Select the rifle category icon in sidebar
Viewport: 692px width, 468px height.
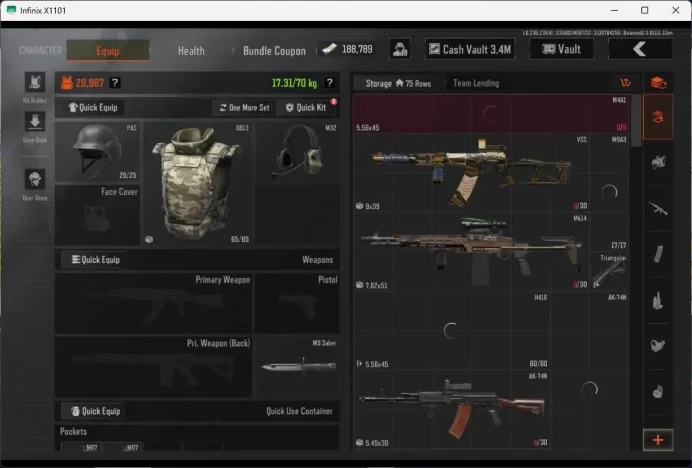tap(658, 208)
